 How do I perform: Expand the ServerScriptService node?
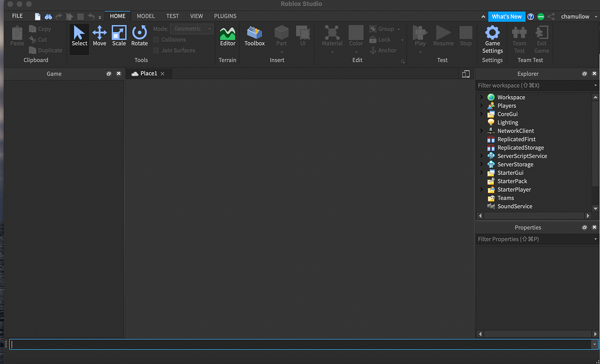point(481,156)
